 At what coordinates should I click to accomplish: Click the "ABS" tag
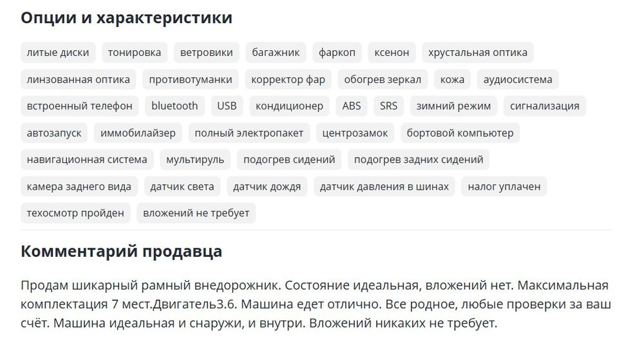pos(352,106)
